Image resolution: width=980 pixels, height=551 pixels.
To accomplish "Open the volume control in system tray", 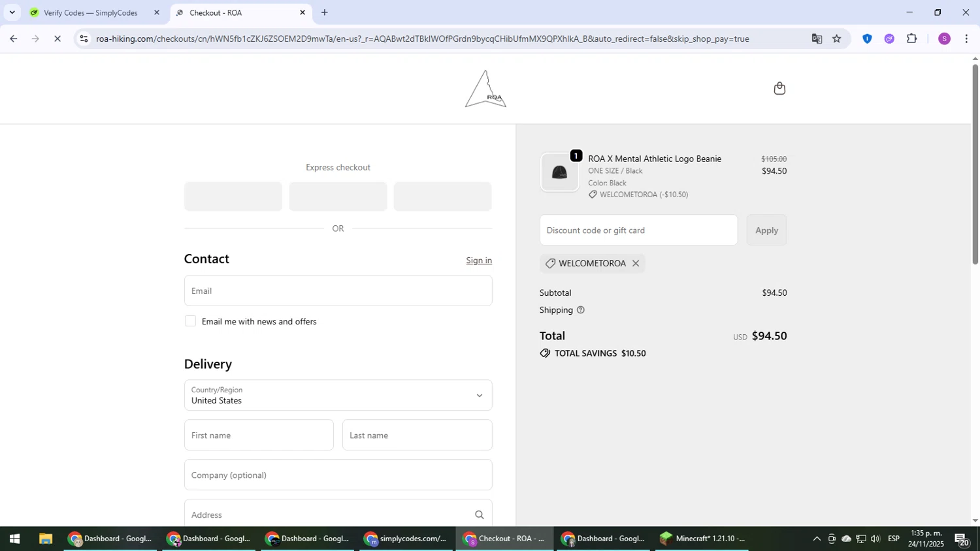I will coord(875,539).
